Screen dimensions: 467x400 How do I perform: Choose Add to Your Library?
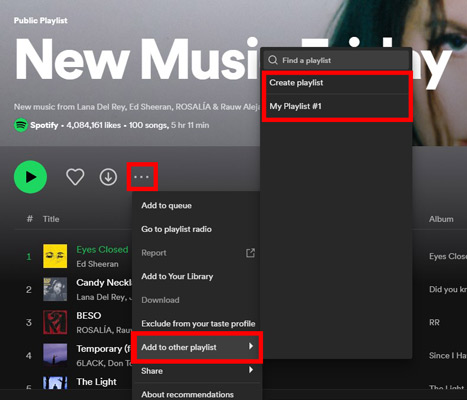coord(196,277)
